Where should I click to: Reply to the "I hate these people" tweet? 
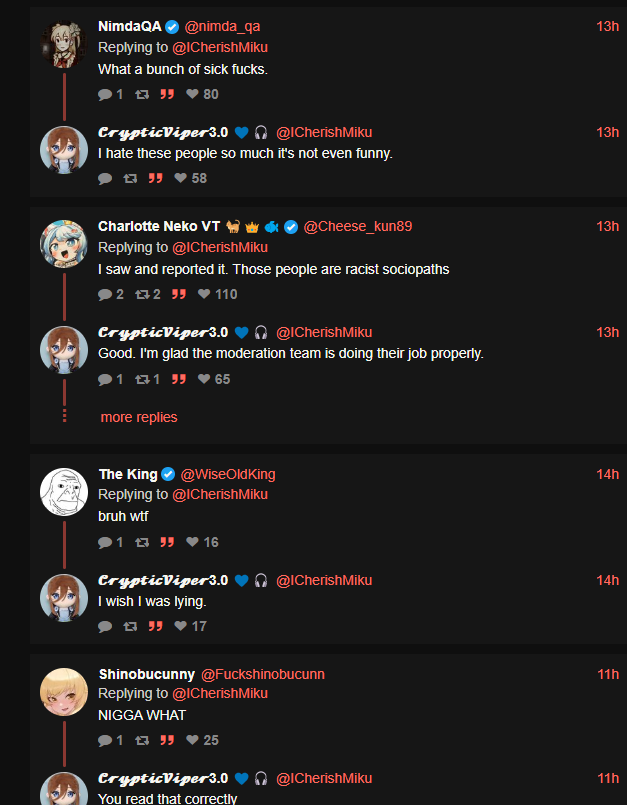pyautogui.click(x=105, y=178)
